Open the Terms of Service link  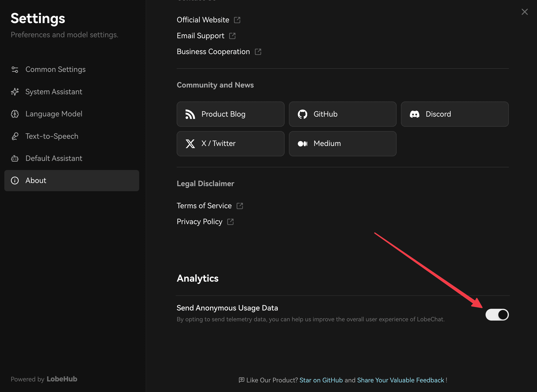(204, 206)
